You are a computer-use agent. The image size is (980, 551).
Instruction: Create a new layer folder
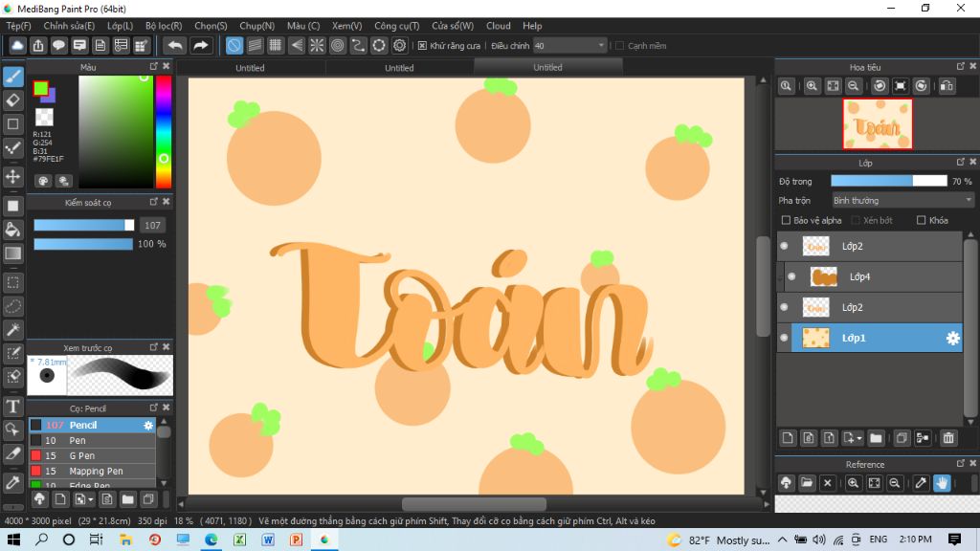click(876, 438)
